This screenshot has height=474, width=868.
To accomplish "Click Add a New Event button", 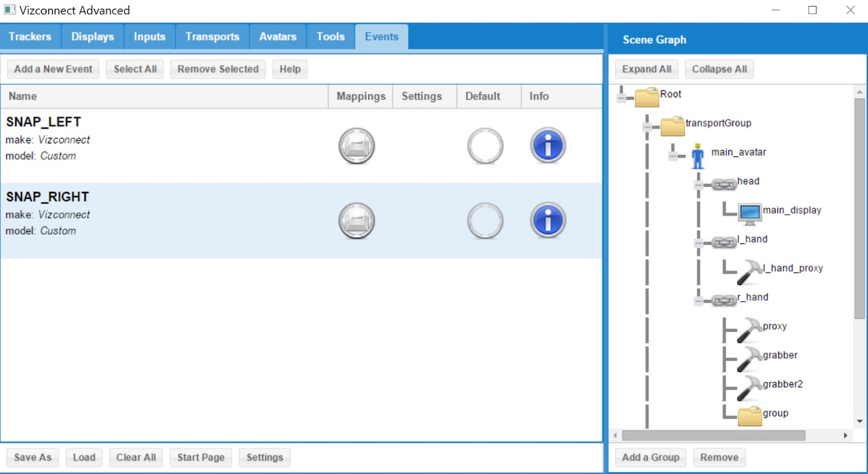I will coord(53,69).
